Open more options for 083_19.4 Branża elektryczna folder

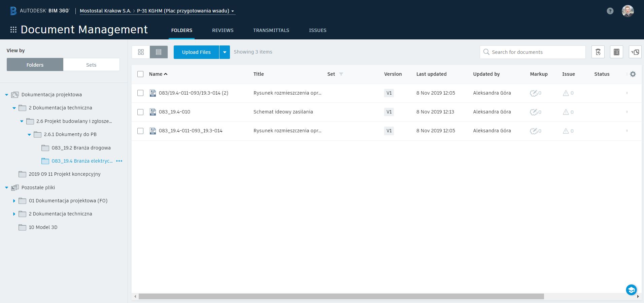click(x=119, y=161)
